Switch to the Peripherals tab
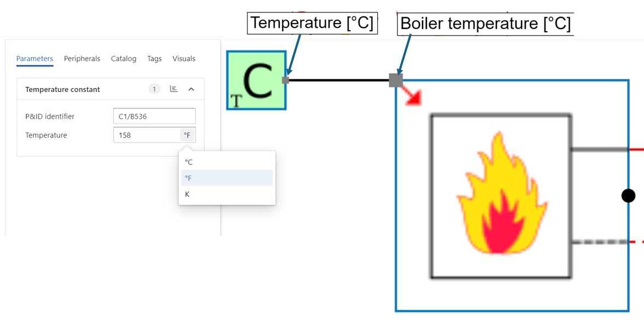 [x=82, y=59]
